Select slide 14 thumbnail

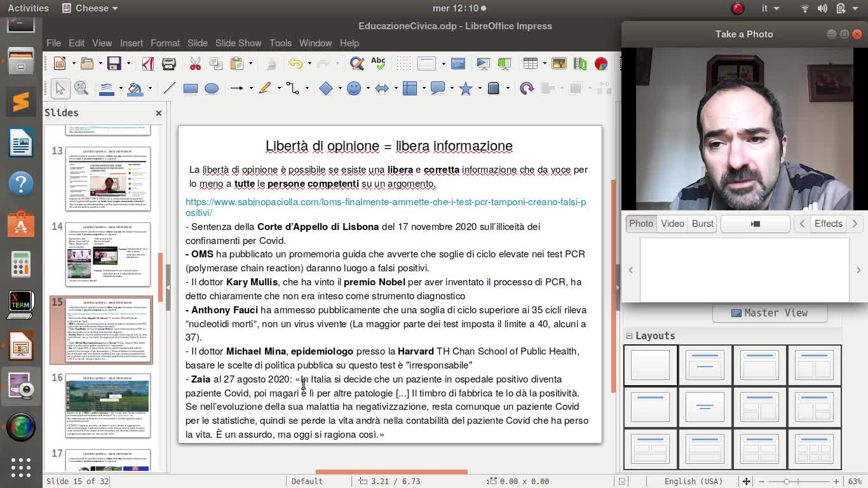tap(108, 254)
